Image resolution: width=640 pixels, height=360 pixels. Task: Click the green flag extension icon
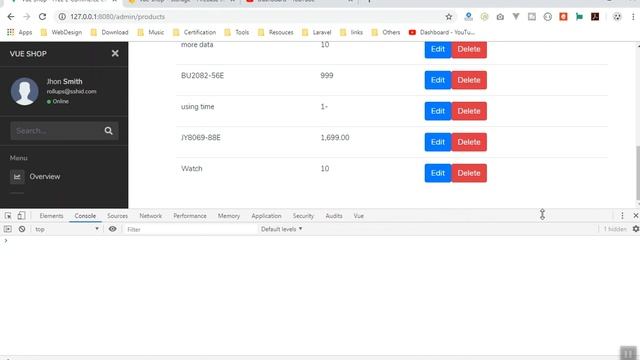click(x=579, y=17)
